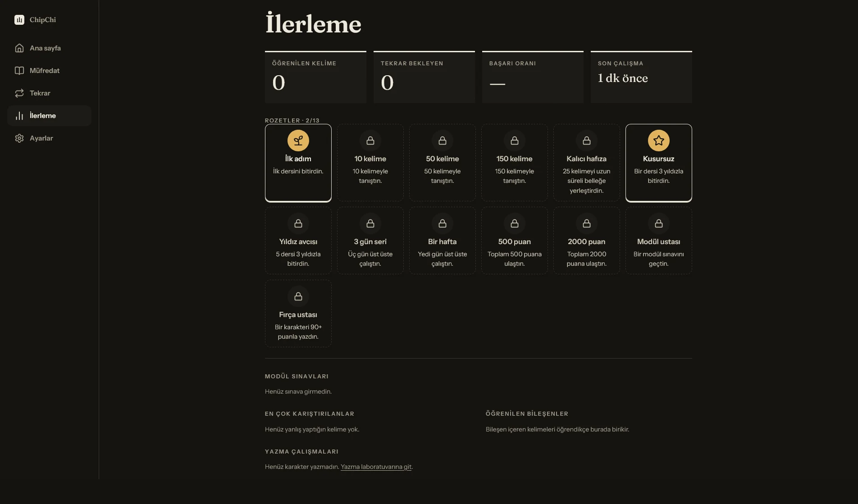858x504 pixels.
Task: Click the İlk adım sprout badge icon
Action: tap(298, 141)
